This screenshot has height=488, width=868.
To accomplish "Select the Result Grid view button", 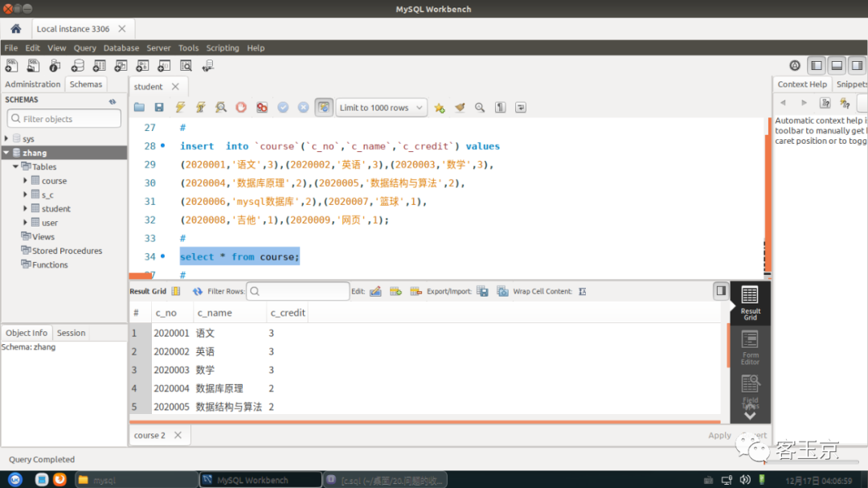I will click(750, 303).
